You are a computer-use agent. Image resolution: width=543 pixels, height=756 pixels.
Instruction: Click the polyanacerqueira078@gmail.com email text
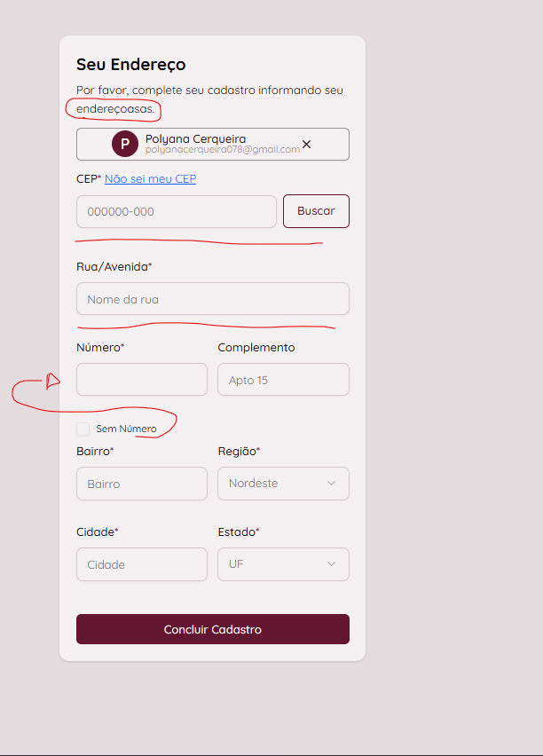222,150
